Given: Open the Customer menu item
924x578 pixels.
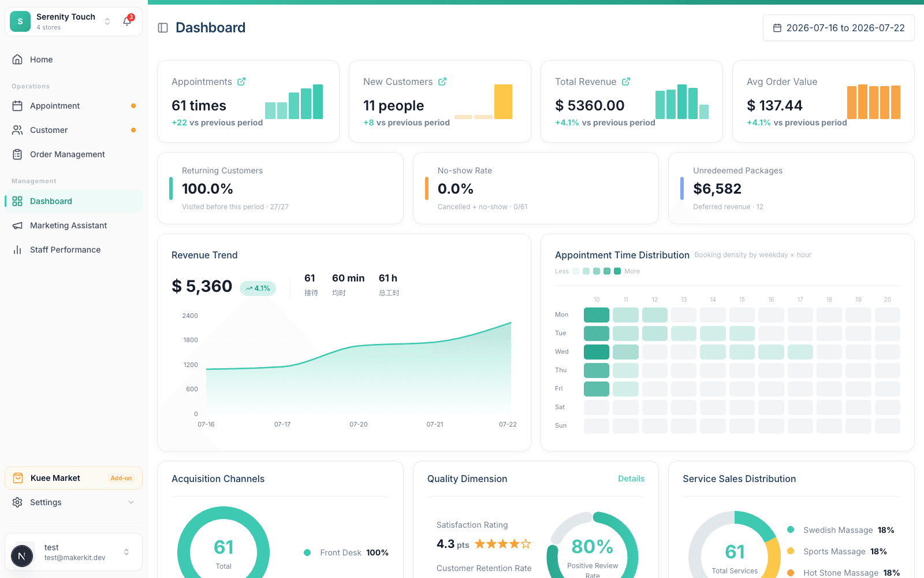Looking at the screenshot, I should tap(73, 130).
